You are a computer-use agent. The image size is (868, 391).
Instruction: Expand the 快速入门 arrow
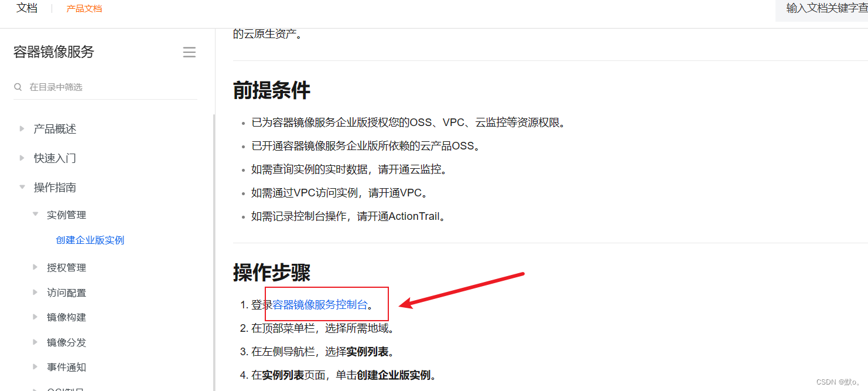[x=22, y=158]
